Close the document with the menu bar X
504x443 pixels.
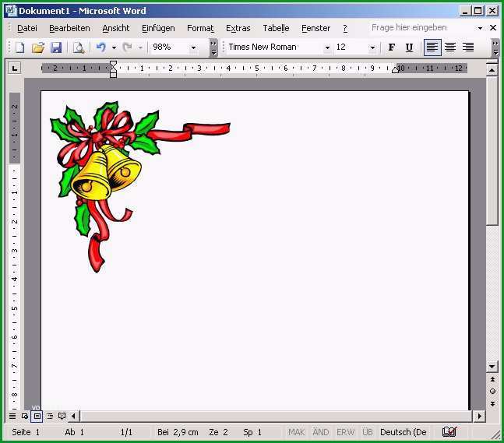click(x=493, y=28)
